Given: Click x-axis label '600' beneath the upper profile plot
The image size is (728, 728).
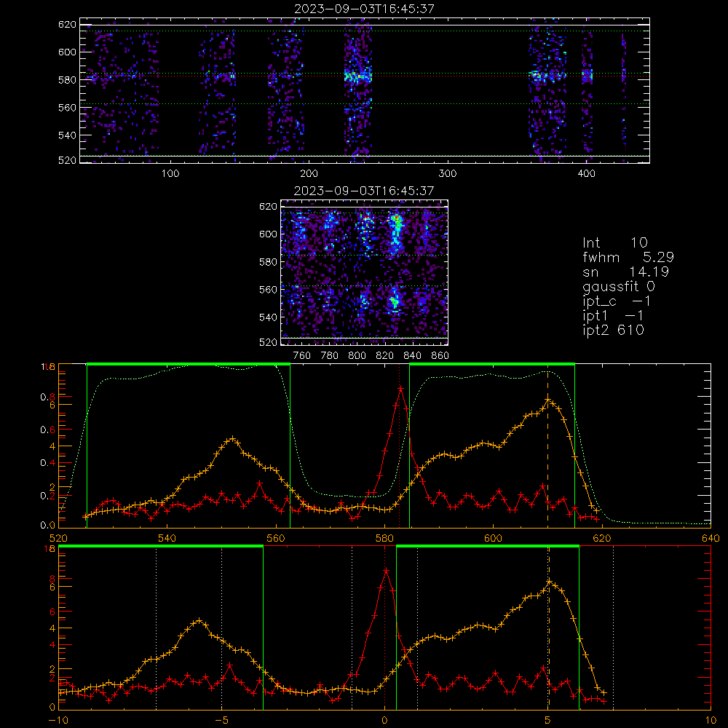Looking at the screenshot, I should coord(494,538).
